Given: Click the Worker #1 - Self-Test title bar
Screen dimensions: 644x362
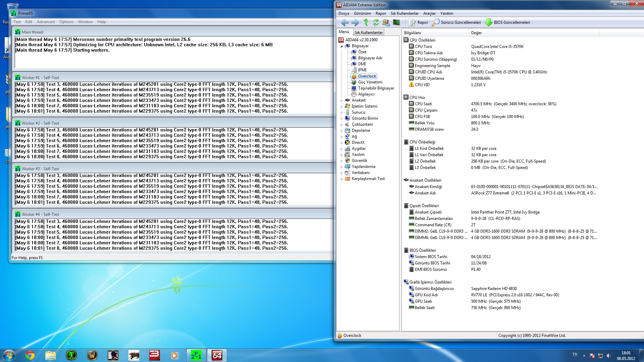Looking at the screenshot, I should coord(173,77).
